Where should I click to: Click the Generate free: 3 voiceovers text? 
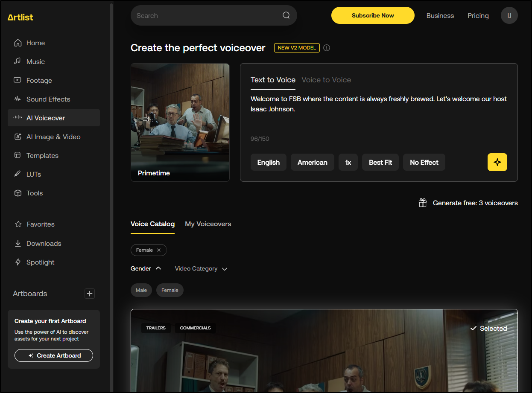click(x=475, y=203)
